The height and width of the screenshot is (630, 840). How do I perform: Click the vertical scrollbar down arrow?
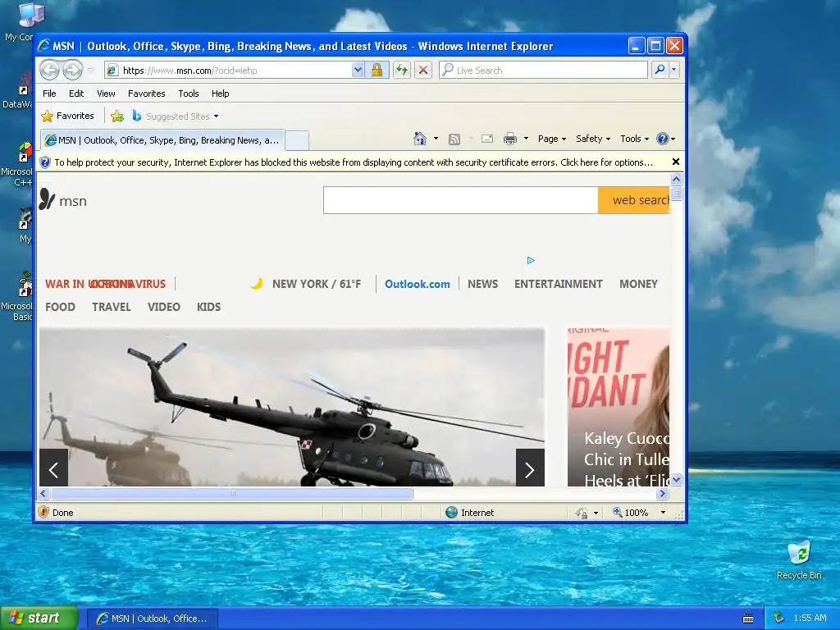[x=676, y=479]
